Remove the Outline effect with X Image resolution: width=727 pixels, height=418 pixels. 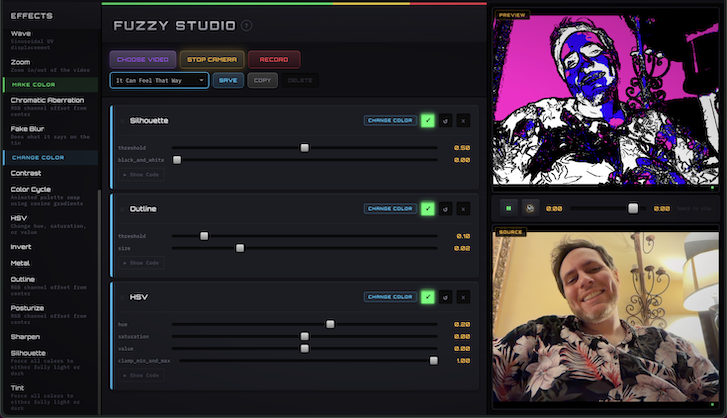463,209
